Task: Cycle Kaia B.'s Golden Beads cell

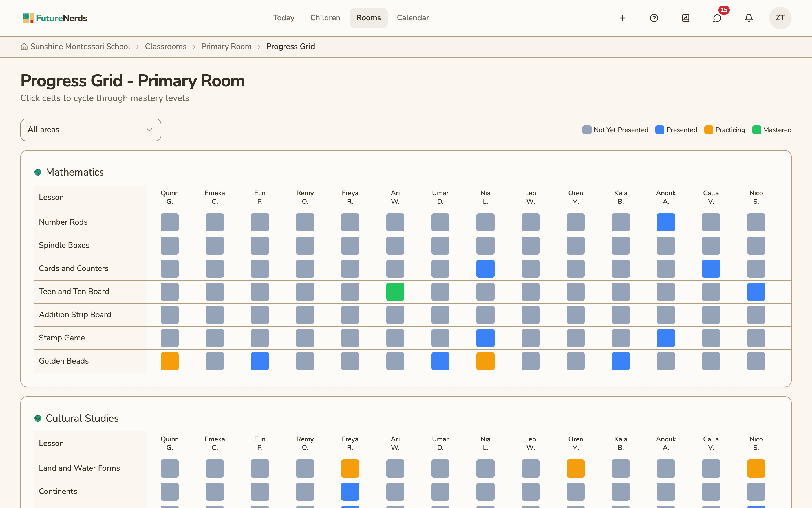Action: (620, 361)
